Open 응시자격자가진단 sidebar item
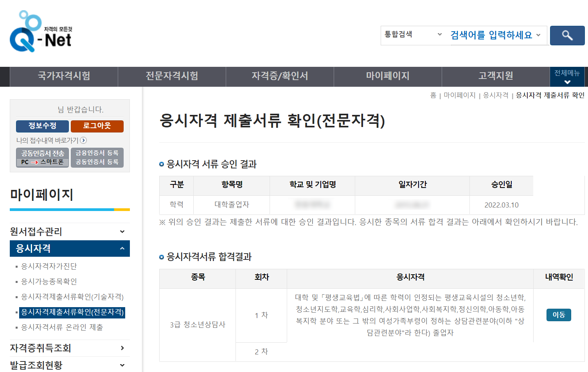The height and width of the screenshot is (372, 588). pos(49,266)
